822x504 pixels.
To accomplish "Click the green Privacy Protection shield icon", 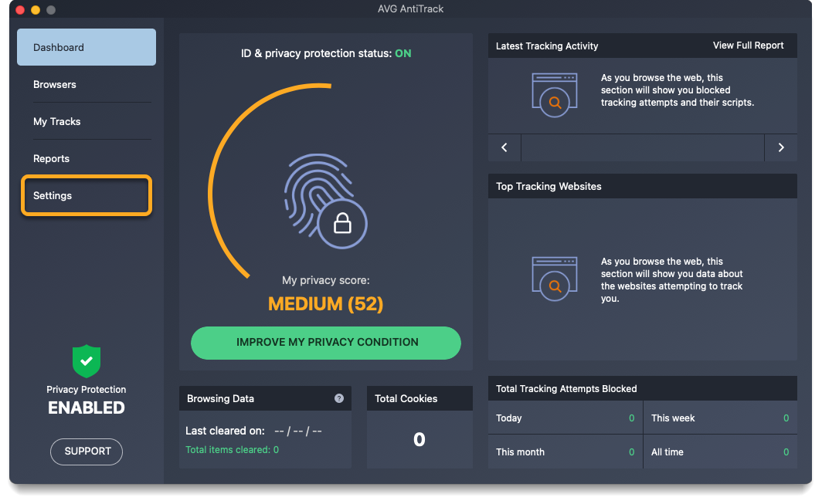I will point(87,360).
